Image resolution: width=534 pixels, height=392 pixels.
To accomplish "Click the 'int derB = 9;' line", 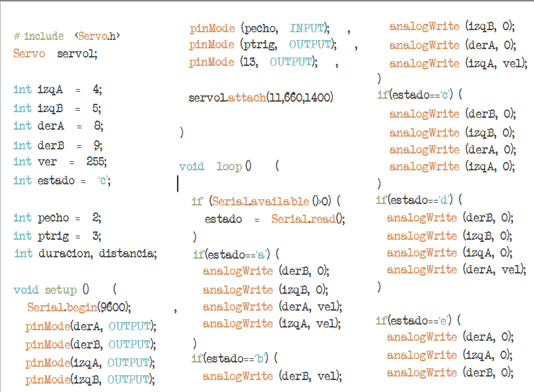I will pyautogui.click(x=58, y=145).
